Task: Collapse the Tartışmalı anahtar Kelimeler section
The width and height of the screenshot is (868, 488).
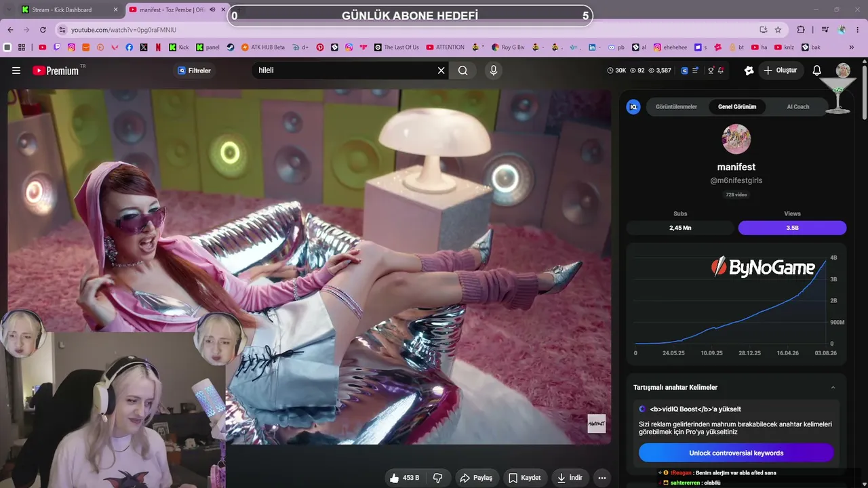Action: pos(833,388)
